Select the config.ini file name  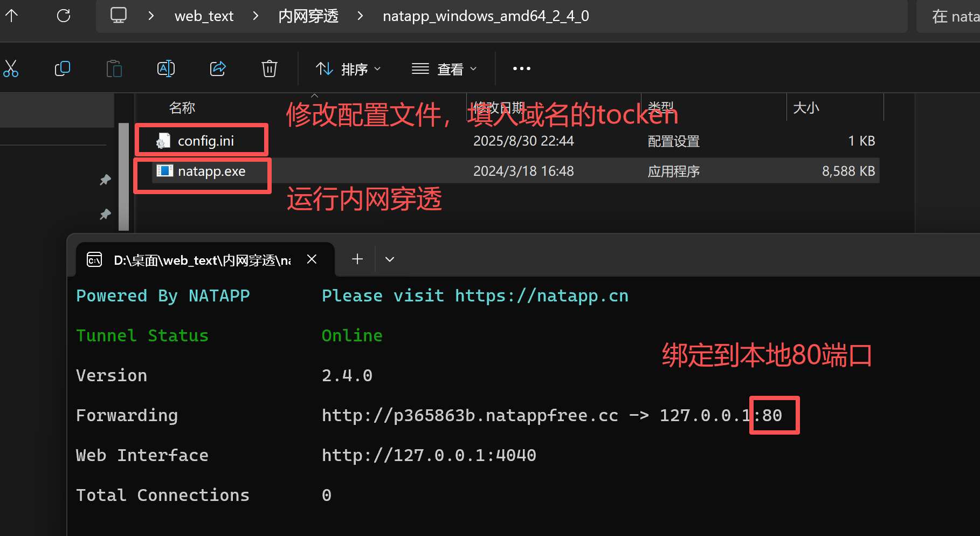[206, 141]
